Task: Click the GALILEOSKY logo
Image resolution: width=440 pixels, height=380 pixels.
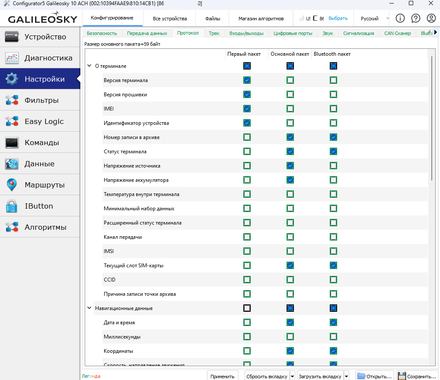Action: coord(42,18)
